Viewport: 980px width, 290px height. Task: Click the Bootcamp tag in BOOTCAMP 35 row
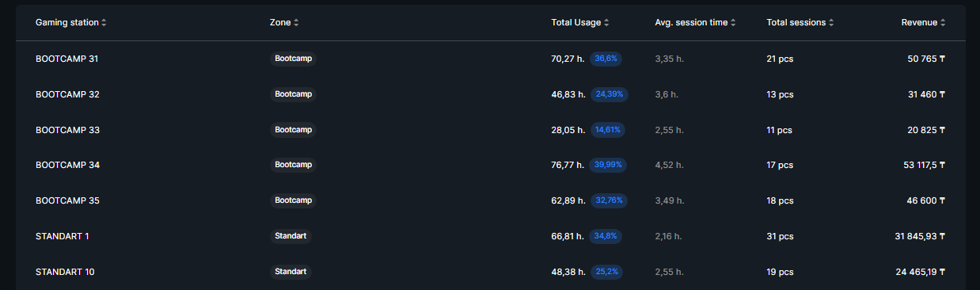click(x=293, y=200)
